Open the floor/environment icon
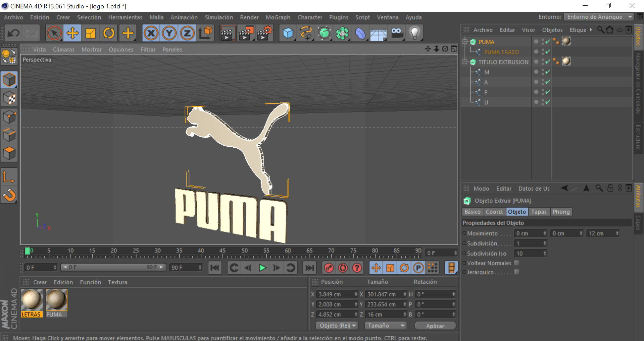This screenshot has height=341, width=644. 379,33
